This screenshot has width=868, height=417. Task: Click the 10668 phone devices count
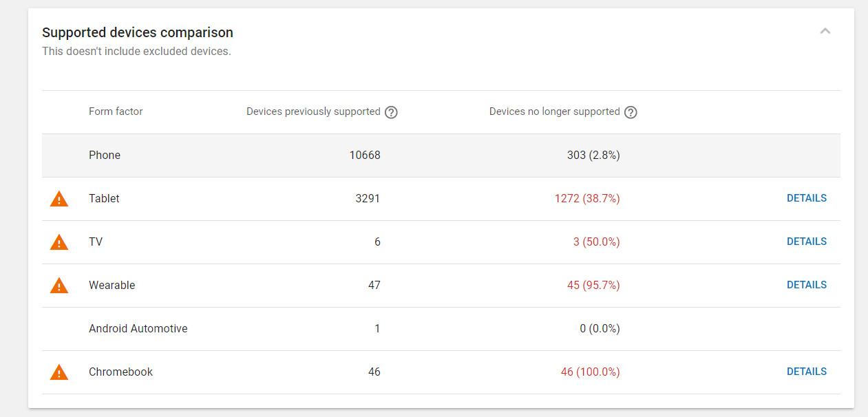tap(364, 156)
